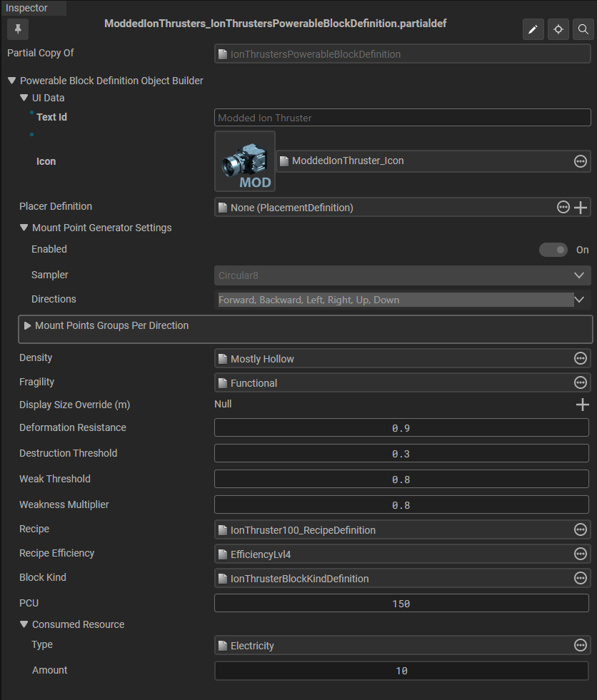The height and width of the screenshot is (700, 597).
Task: Select the Inspector tab
Action: tap(27, 8)
